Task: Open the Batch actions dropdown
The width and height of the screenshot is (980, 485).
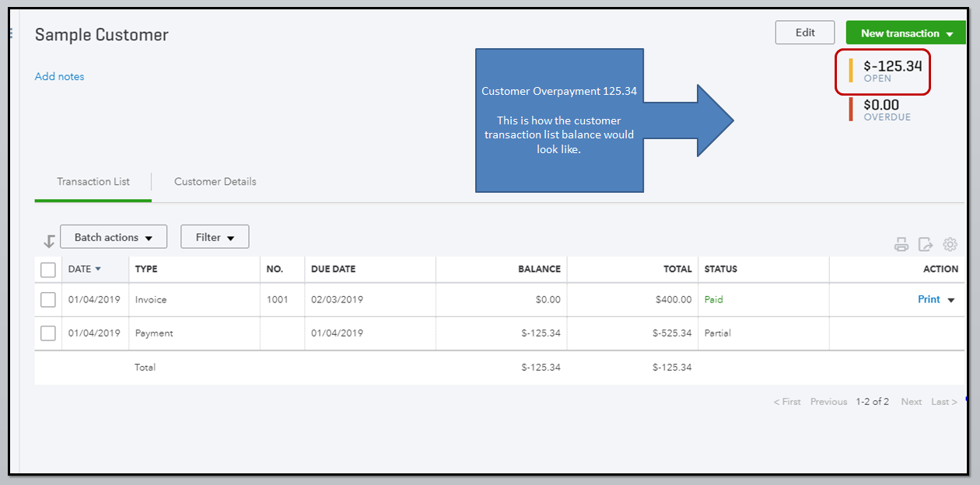Action: pyautogui.click(x=113, y=237)
